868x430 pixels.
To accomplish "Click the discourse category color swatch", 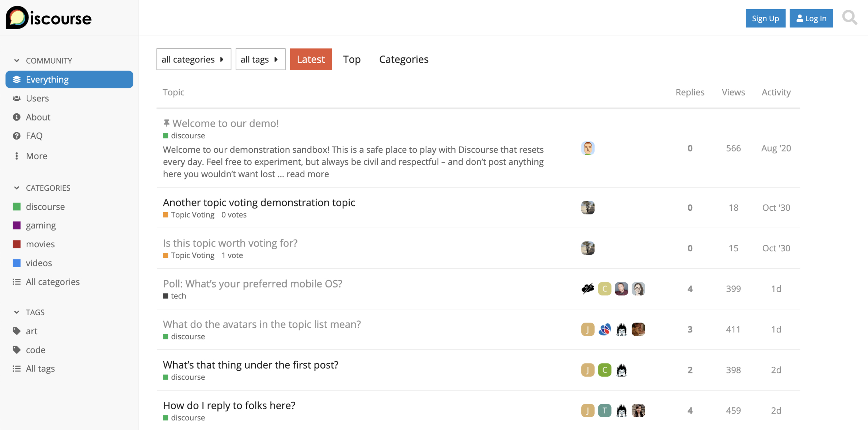I will point(17,206).
